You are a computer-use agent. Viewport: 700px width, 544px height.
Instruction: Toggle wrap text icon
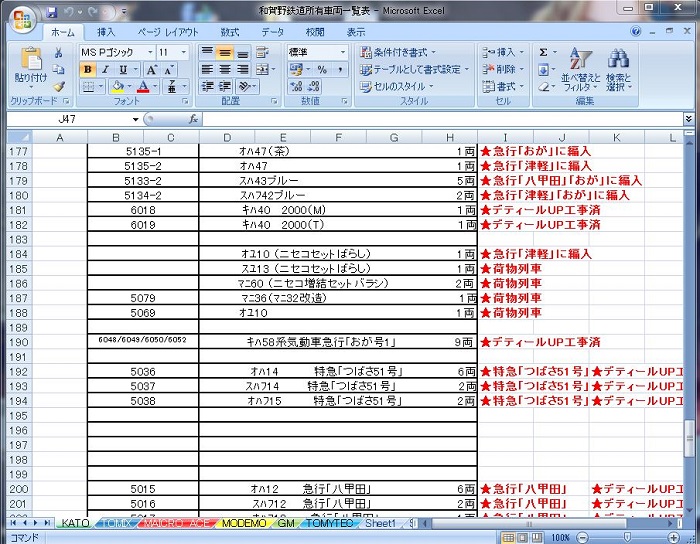click(x=262, y=52)
